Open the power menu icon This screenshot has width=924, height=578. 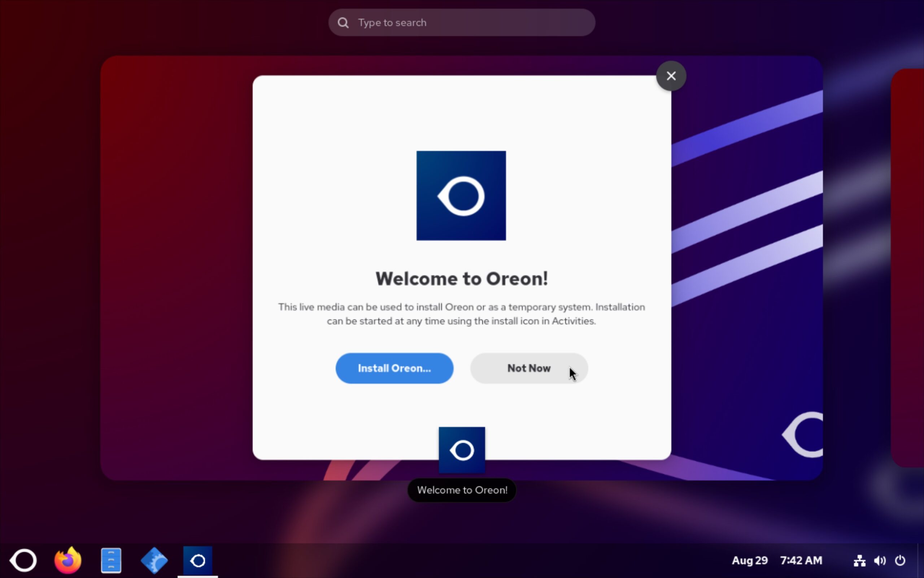pyautogui.click(x=900, y=561)
